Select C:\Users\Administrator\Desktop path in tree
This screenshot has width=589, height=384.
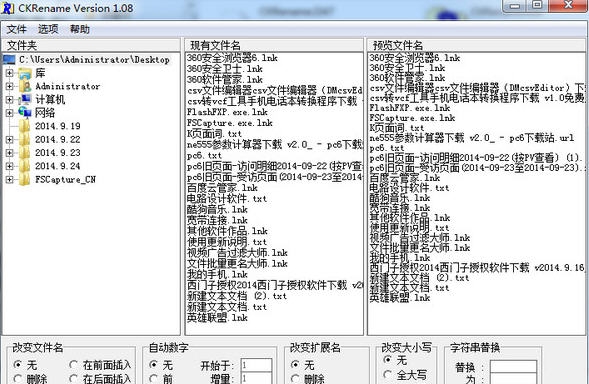point(94,59)
